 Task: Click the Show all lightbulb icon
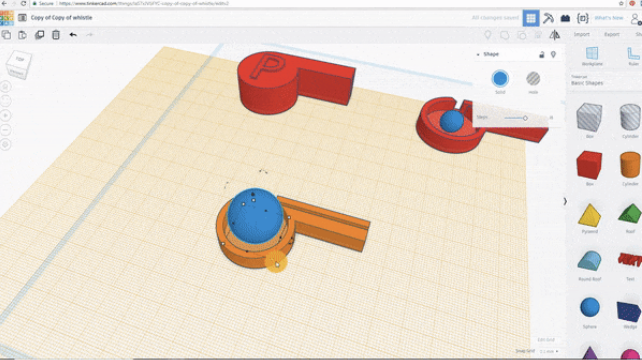[x=488, y=35]
